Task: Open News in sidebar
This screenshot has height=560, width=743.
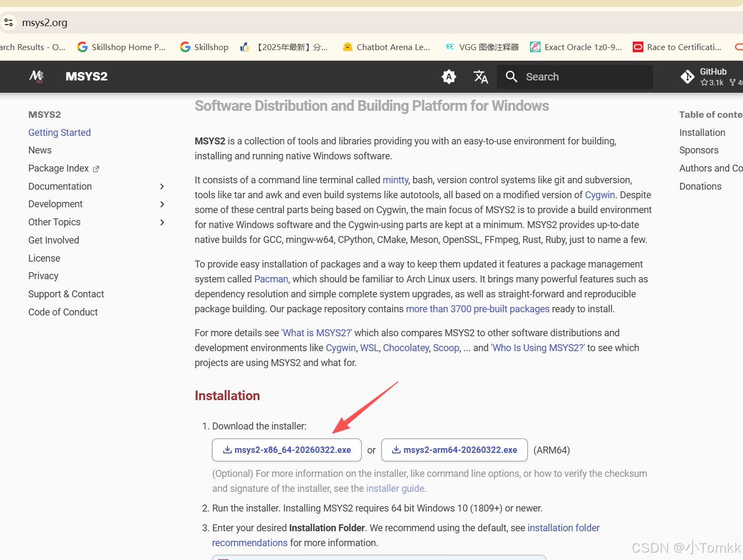Action: 40,150
